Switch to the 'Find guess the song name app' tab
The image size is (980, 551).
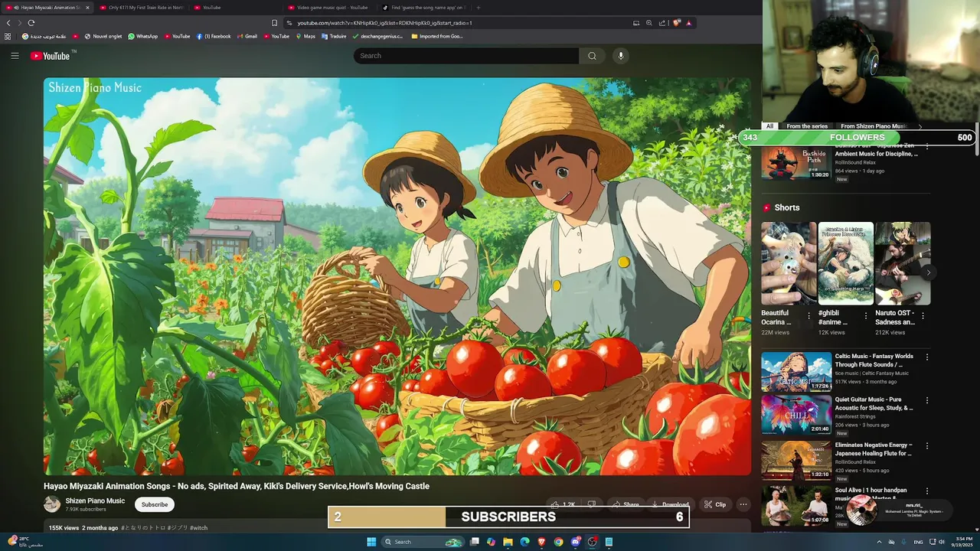tap(423, 8)
